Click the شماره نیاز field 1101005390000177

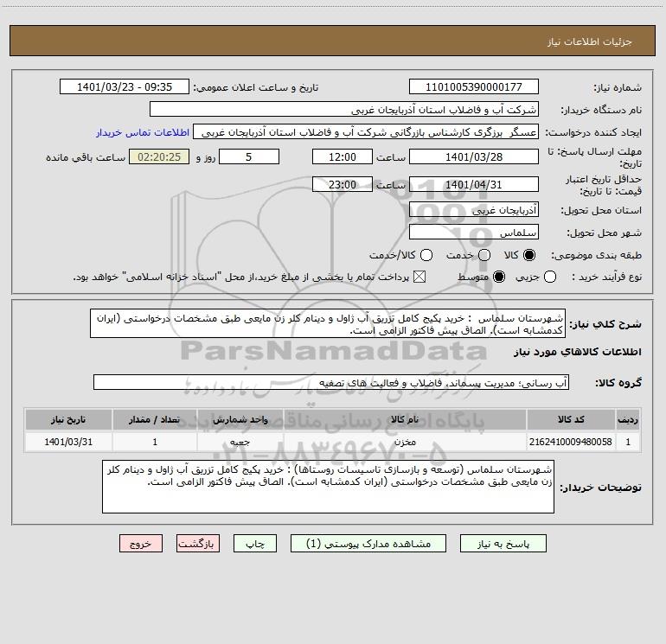tap(474, 87)
